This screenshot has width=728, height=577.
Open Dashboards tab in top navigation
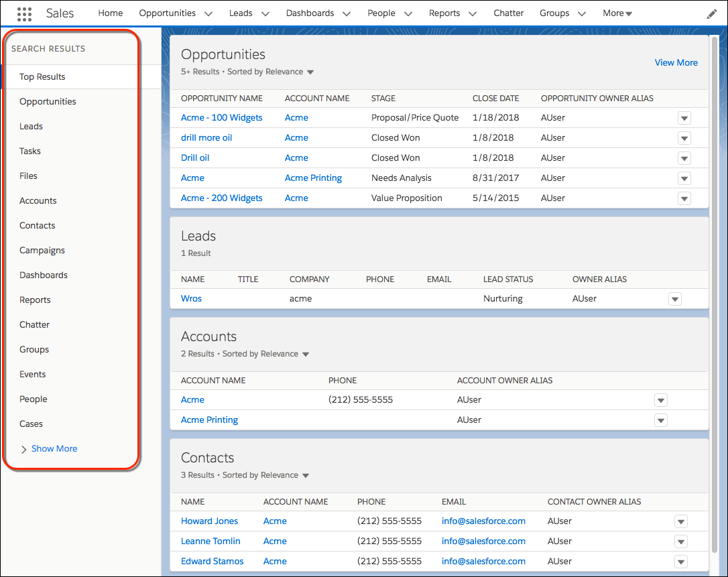310,13
